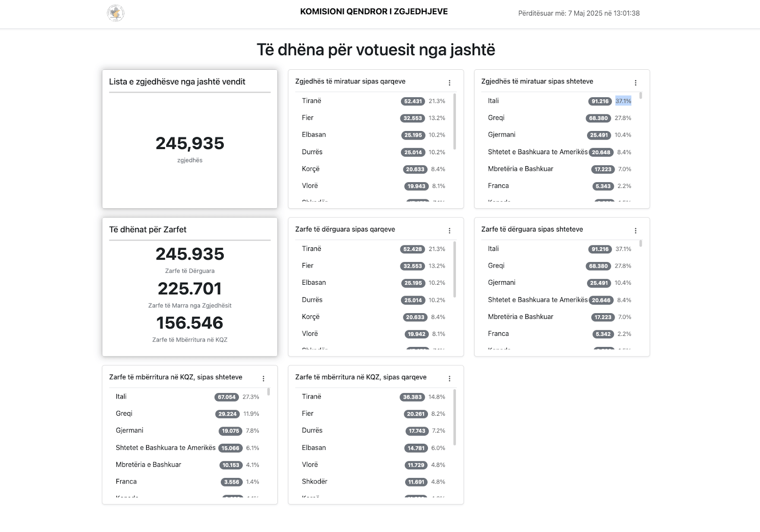Open the three-dot menu for Zarfe të mbërritura sipas qarqeve
760x532 pixels.
click(x=449, y=378)
